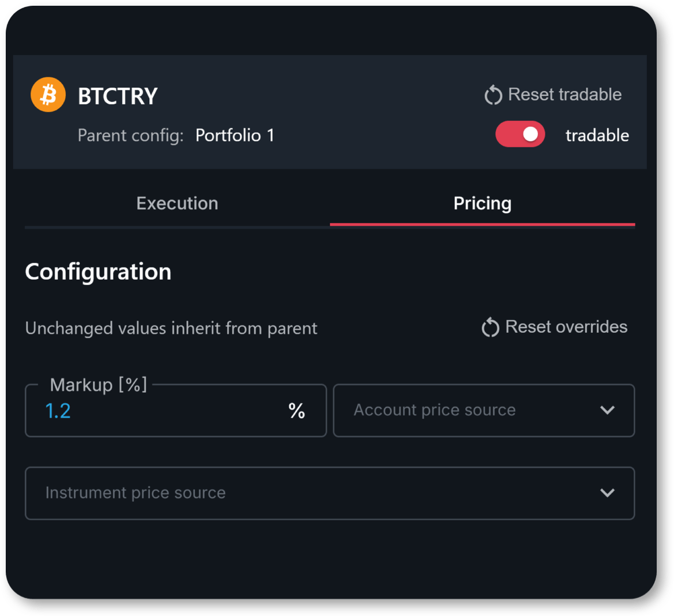The image size is (674, 616).
Task: Click the percent symbol in Markup field
Action: coord(296,411)
